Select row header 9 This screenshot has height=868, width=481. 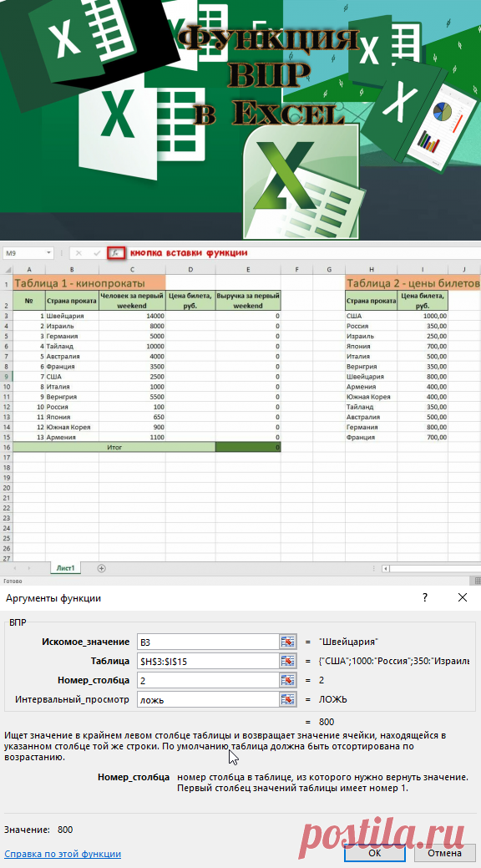point(6,377)
